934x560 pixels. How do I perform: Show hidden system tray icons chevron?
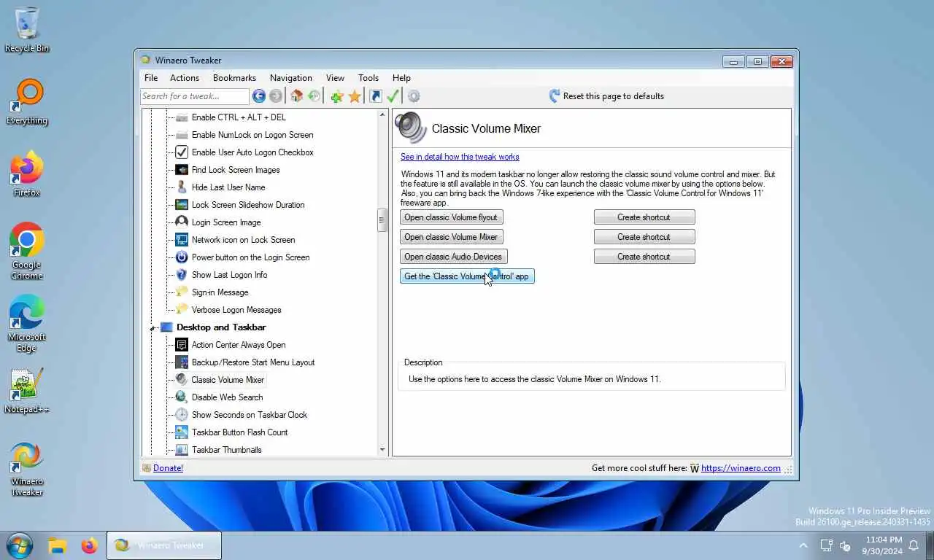pos(803,545)
